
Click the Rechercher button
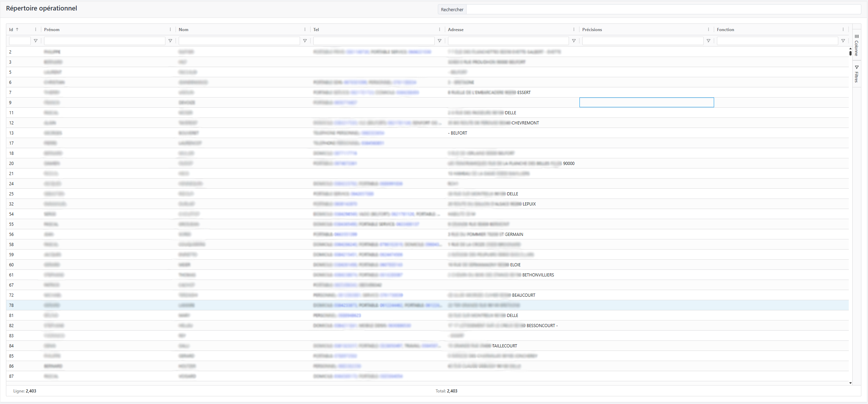click(452, 9)
